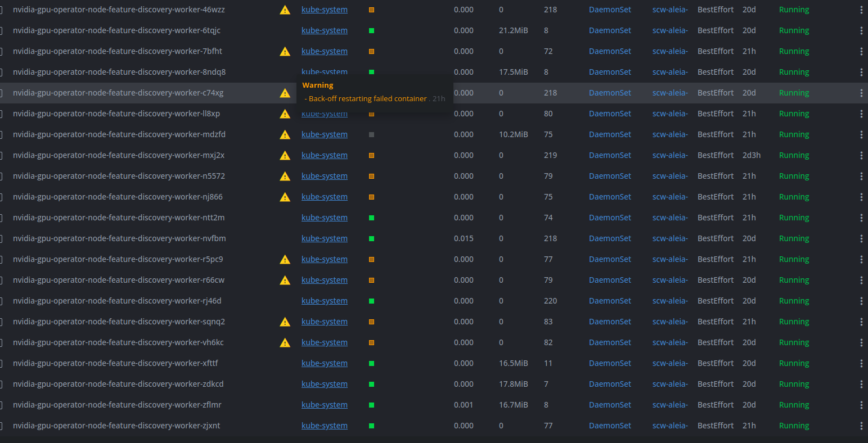868x443 pixels.
Task: Click 0.015 CPU value on worker-nvfbm row
Action: click(x=464, y=238)
